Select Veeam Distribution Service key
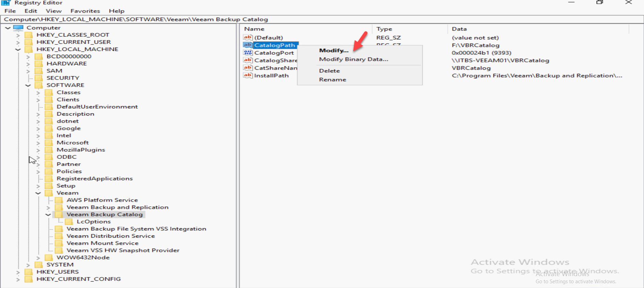Image resolution: width=644 pixels, height=288 pixels. click(x=111, y=236)
